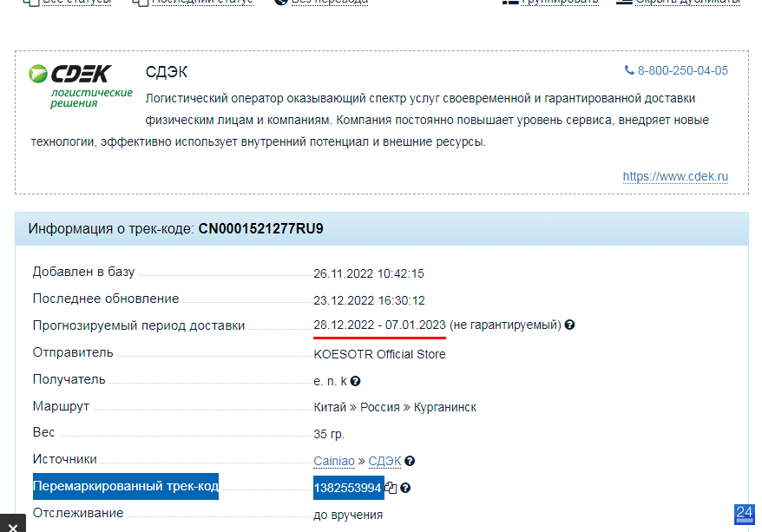
Task: Call the phone number 8-800-250-04-05
Action: (676, 70)
